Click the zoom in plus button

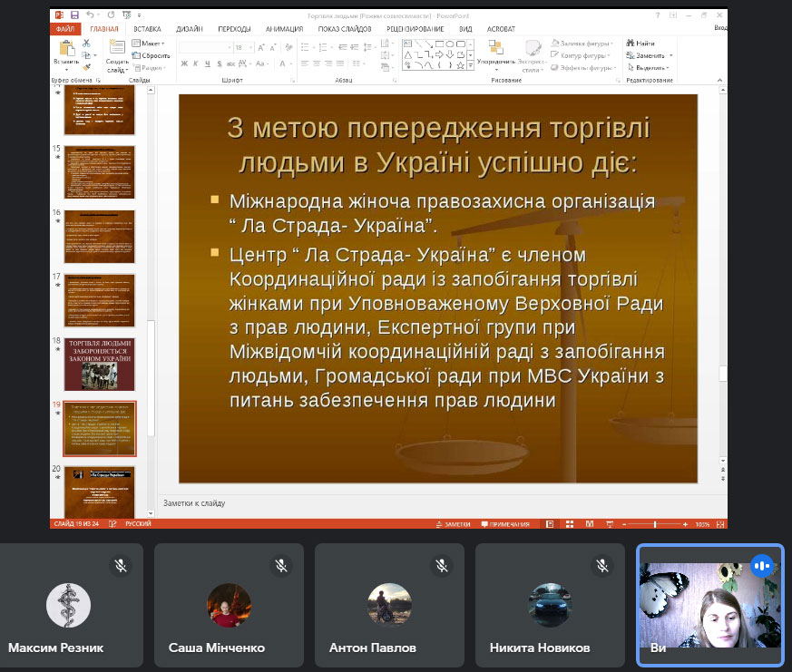[685, 524]
